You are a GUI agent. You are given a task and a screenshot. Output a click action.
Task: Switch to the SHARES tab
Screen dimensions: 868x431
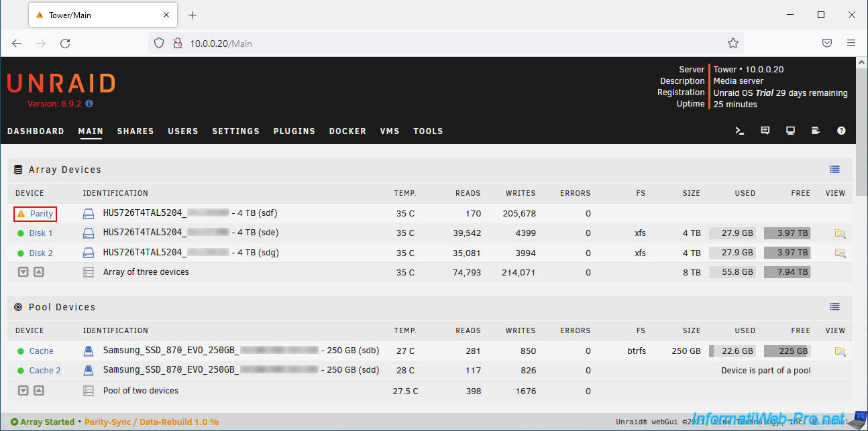135,131
